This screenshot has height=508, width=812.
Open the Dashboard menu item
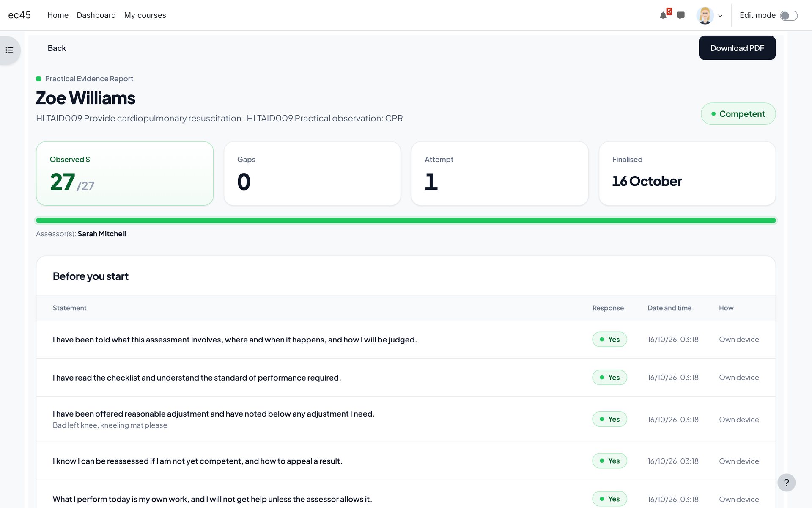point(96,15)
